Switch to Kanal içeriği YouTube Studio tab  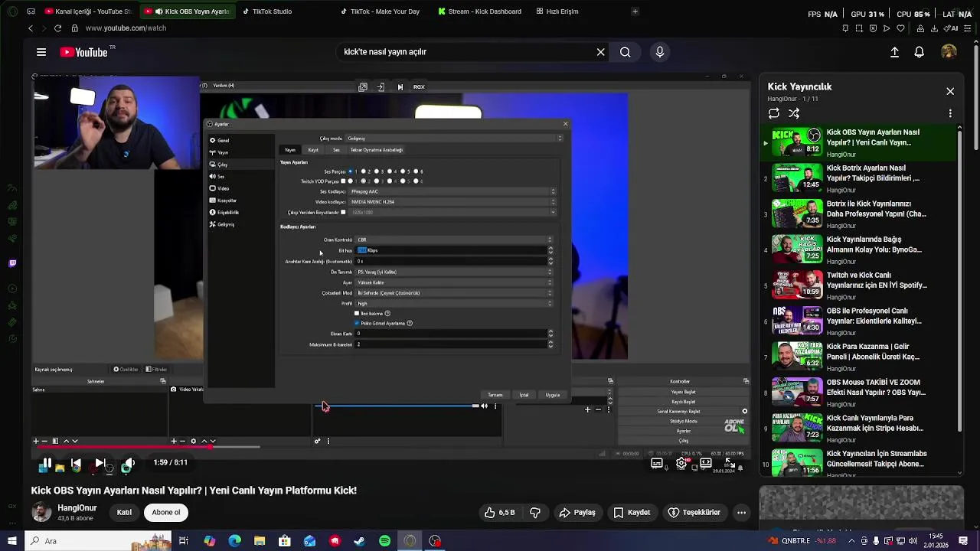coord(88,11)
